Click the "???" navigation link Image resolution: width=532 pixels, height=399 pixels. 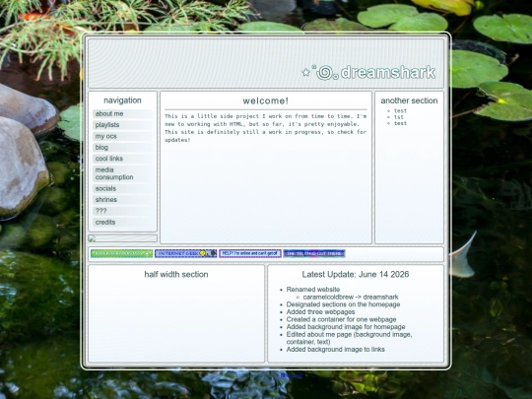coord(122,211)
